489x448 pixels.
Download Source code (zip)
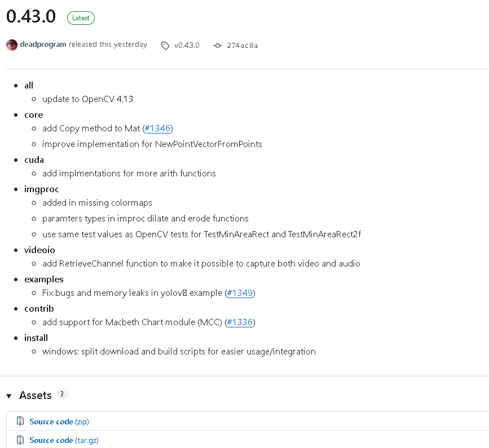coord(59,422)
